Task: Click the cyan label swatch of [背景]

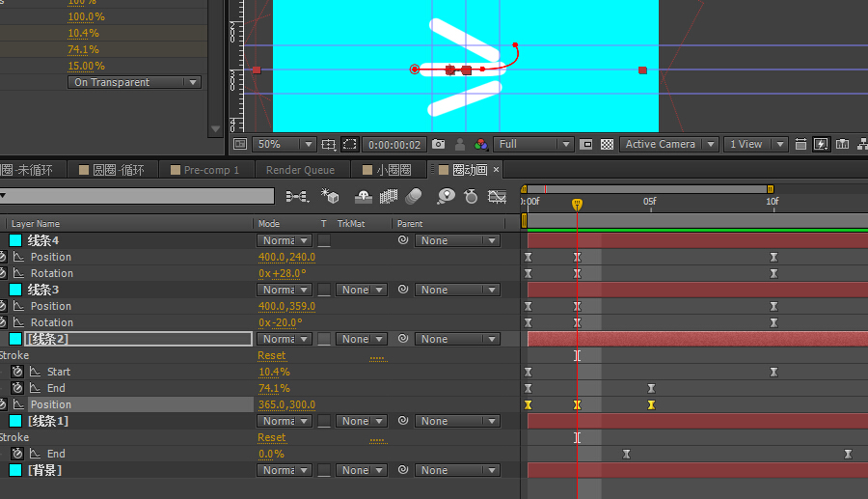Action: pyautogui.click(x=15, y=470)
